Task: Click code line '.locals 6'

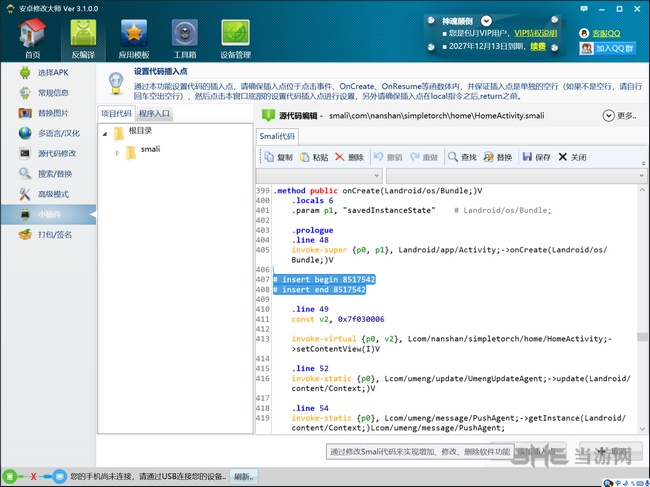Action: tap(312, 201)
